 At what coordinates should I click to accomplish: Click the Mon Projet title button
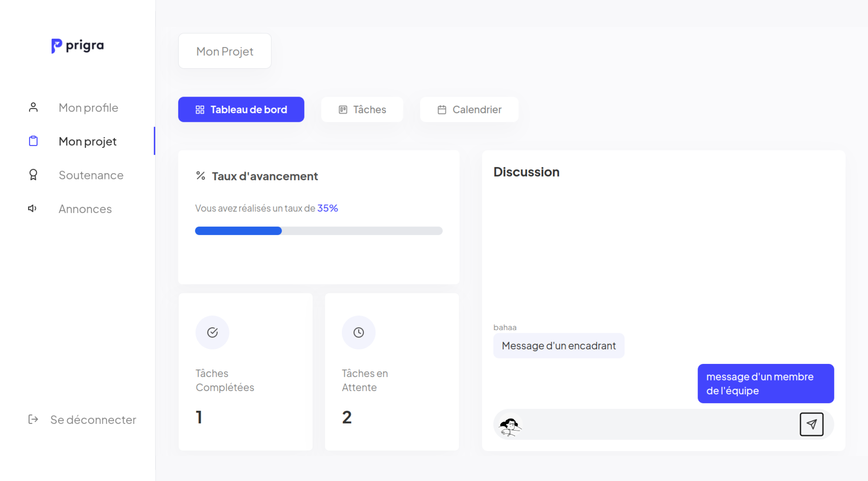tap(225, 51)
